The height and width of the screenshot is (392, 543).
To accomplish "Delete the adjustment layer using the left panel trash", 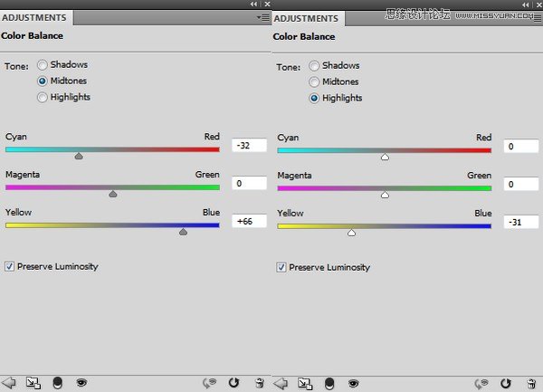I will pos(259,383).
